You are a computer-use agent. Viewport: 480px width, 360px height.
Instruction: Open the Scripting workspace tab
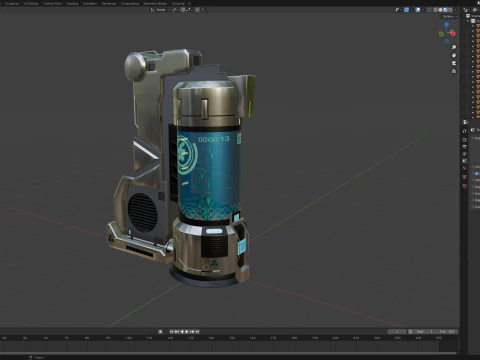[178, 3]
